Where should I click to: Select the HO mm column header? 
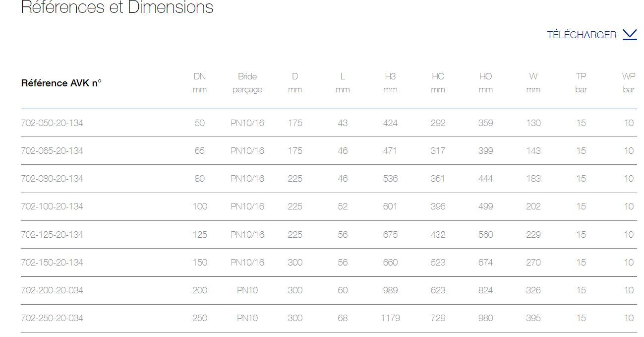tap(486, 83)
